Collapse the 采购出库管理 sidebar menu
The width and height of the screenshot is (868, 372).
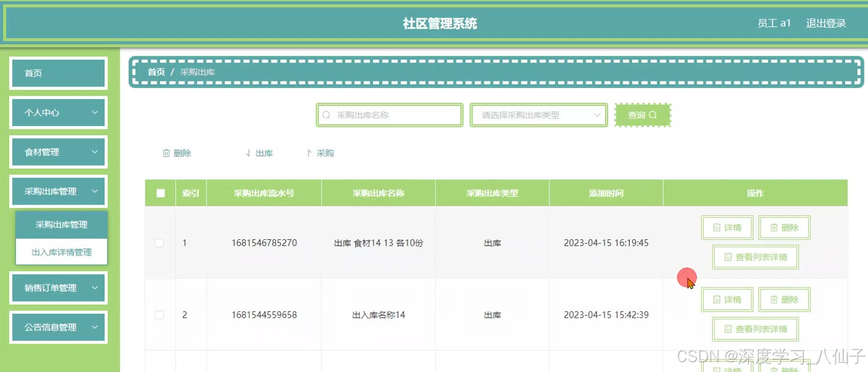click(58, 191)
